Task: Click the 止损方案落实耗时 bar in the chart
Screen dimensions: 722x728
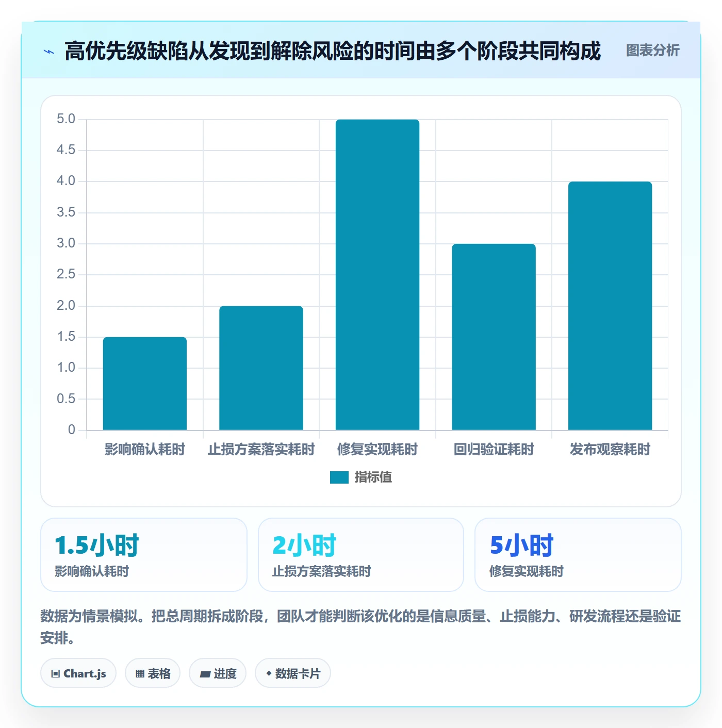Action: [x=261, y=368]
